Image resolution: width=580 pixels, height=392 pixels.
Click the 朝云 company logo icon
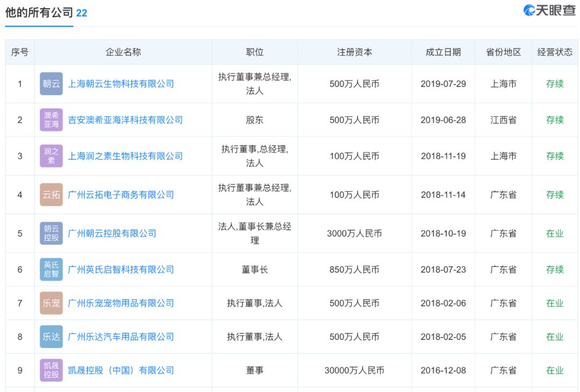pos(52,84)
